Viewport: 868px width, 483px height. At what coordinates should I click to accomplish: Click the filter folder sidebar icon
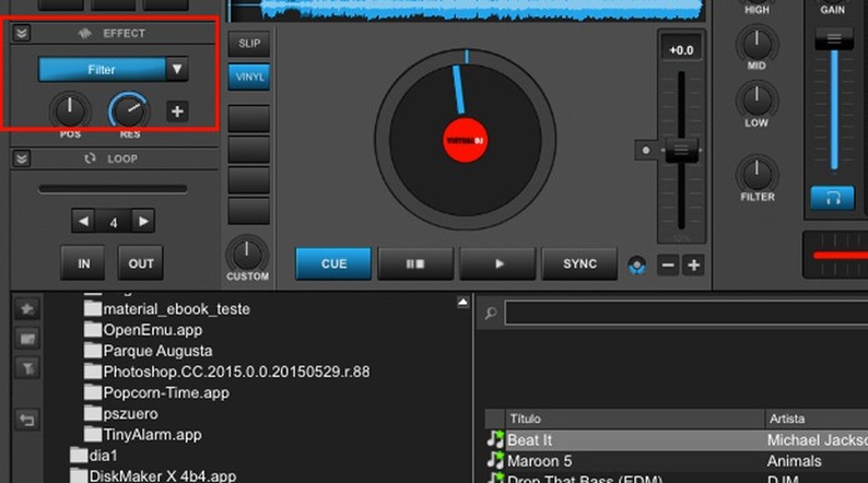pos(26,368)
